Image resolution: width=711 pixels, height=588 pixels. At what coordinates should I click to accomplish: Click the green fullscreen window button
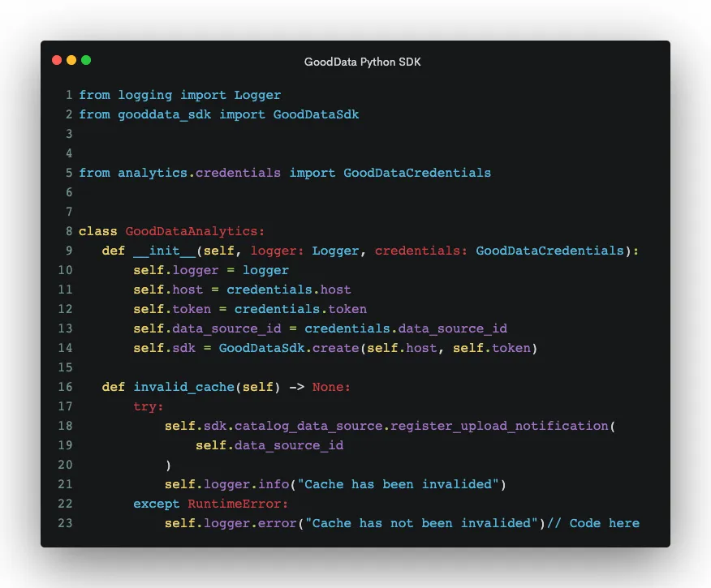click(85, 60)
